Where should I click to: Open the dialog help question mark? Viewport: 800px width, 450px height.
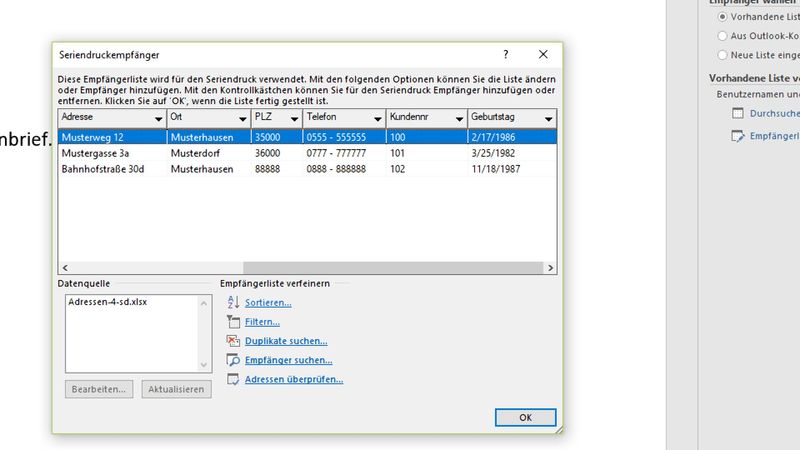pos(506,55)
